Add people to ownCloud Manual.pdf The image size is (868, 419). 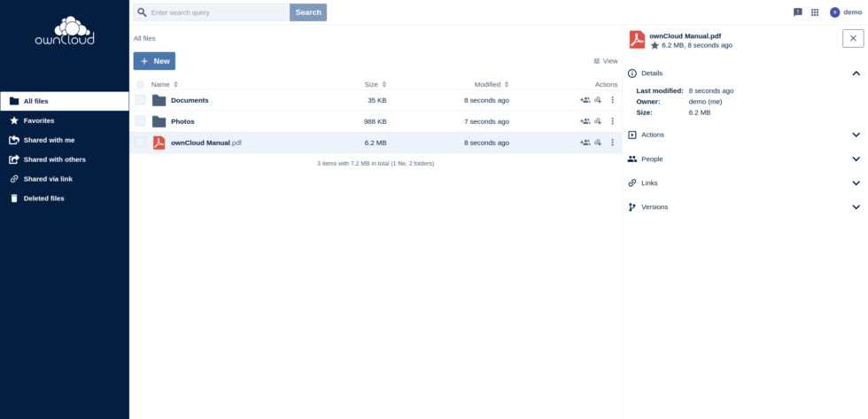click(585, 143)
